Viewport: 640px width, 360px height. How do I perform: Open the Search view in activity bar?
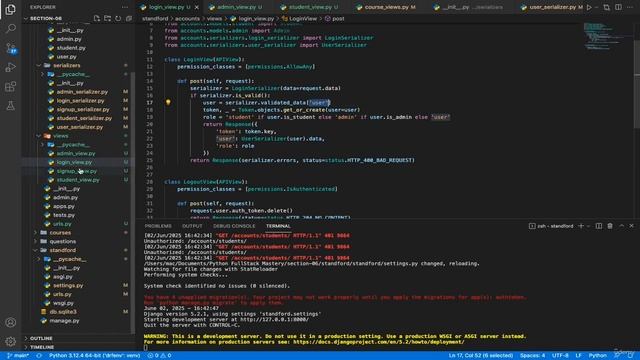point(11,28)
